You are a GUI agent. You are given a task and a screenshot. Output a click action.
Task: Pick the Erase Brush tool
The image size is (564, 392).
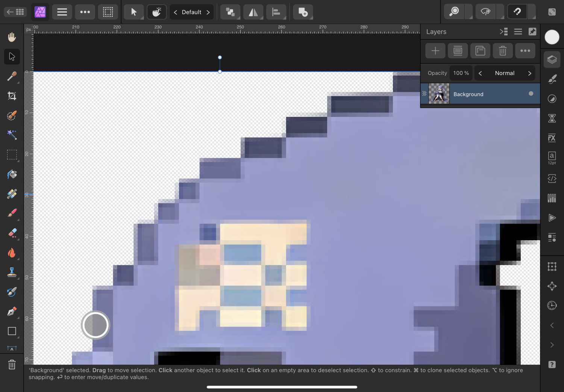[12, 233]
